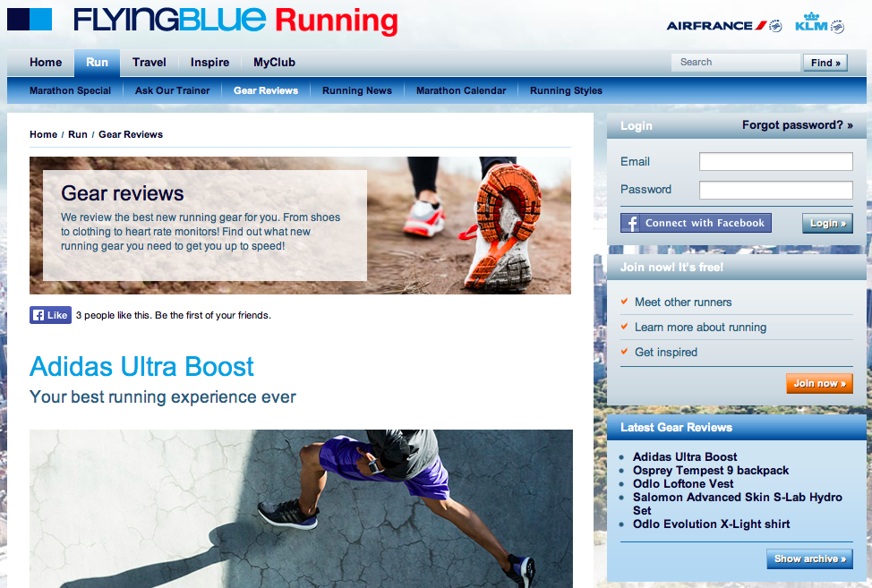Focus the Search input field

tap(736, 63)
